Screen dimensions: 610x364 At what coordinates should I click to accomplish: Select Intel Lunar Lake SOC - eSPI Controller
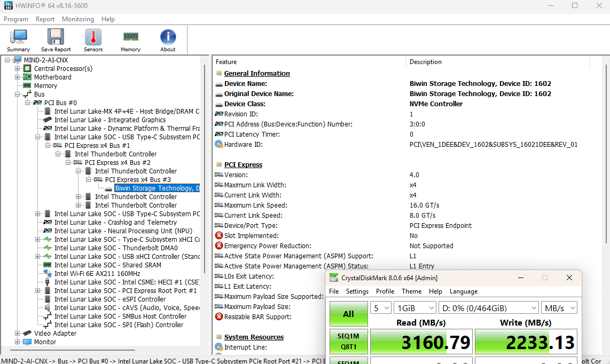click(110, 299)
